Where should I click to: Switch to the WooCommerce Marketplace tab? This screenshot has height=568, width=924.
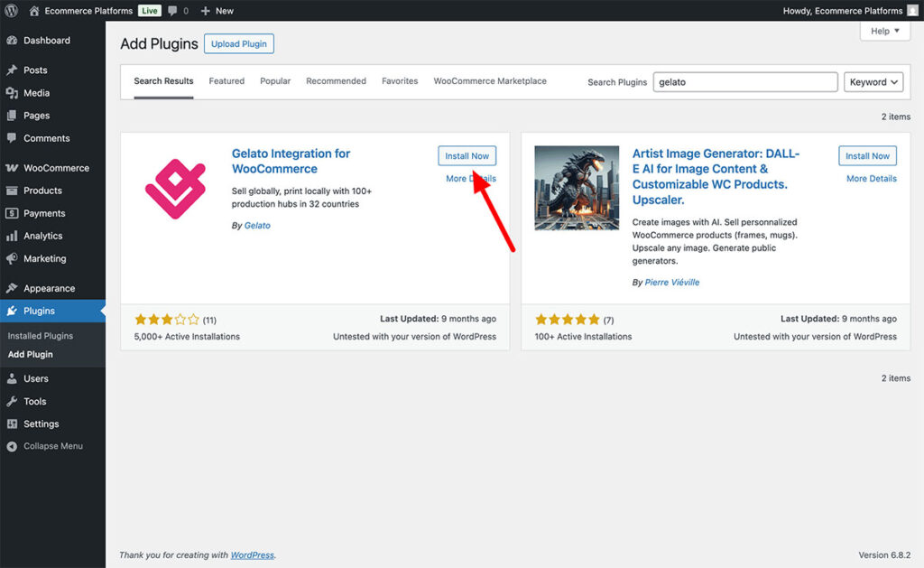[x=490, y=81]
